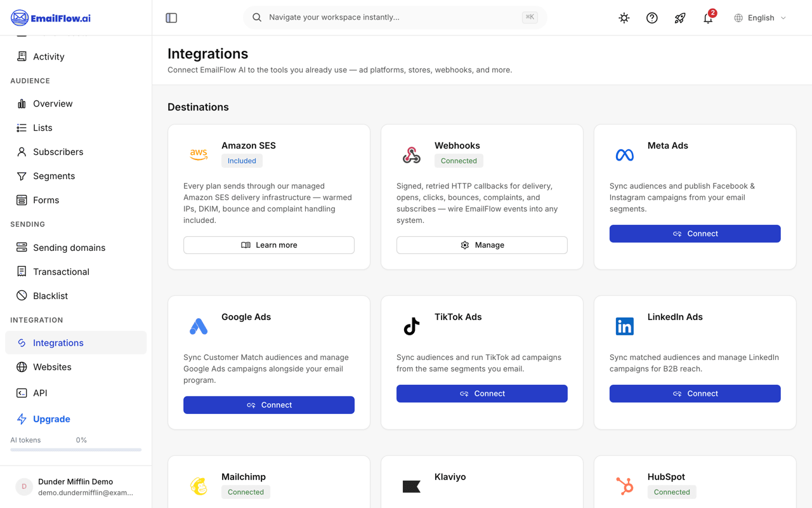The height and width of the screenshot is (508, 812).
Task: Click the Mailchimp logo icon
Action: (199, 486)
